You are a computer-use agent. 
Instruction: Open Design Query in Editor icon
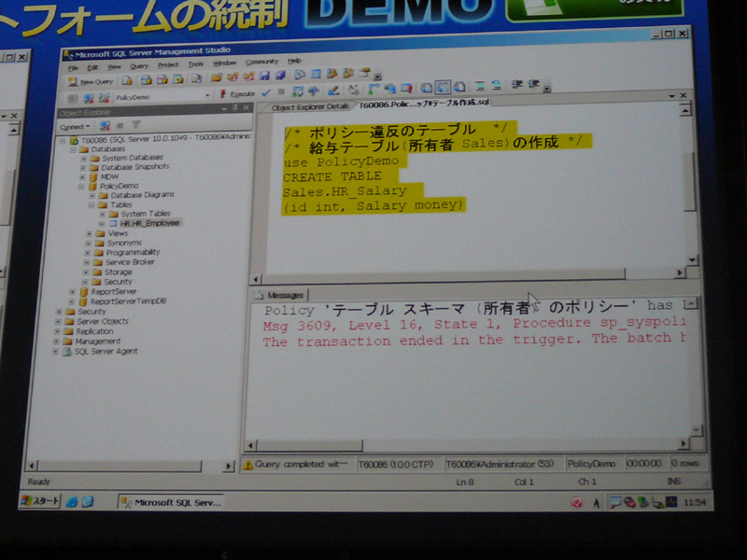click(x=333, y=90)
